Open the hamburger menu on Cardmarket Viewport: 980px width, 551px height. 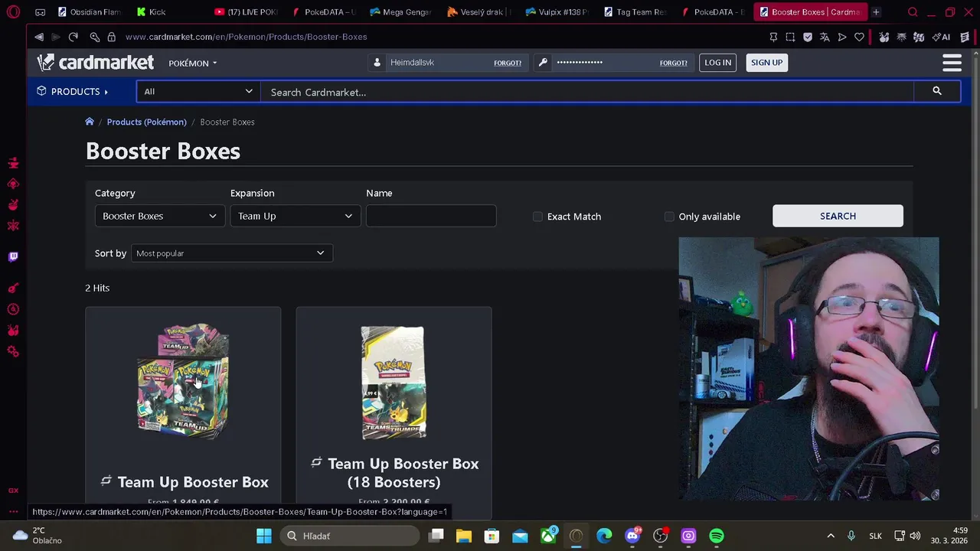pos(952,63)
